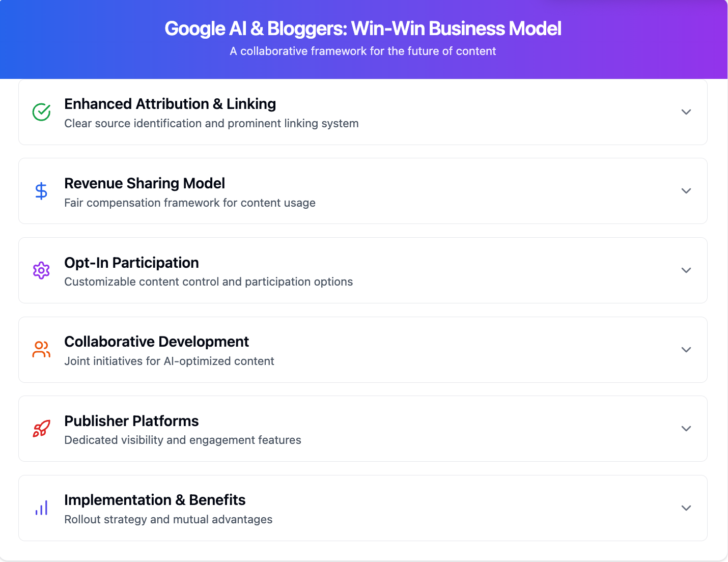
Task: Select the Enhanced Attribution & Linking heading
Action: [170, 104]
